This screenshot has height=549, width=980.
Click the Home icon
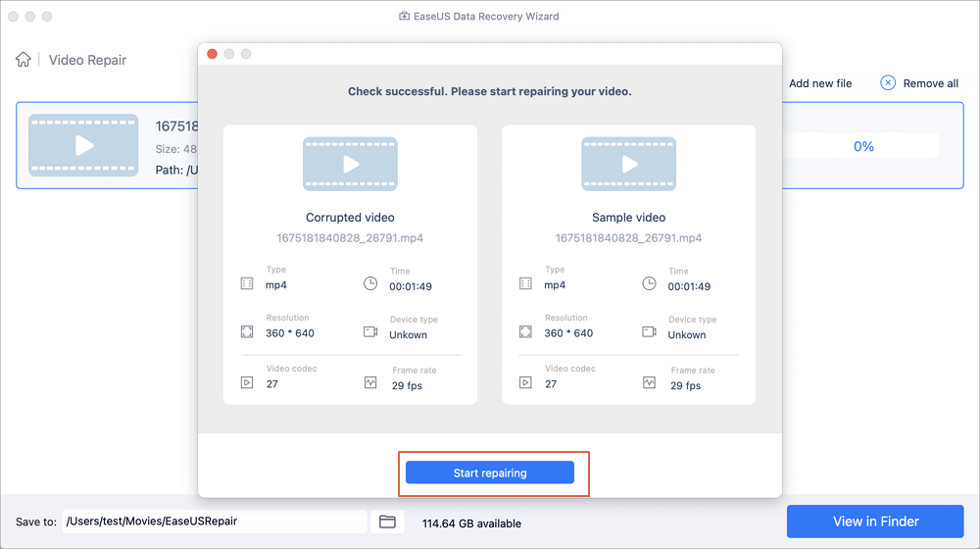[x=24, y=60]
